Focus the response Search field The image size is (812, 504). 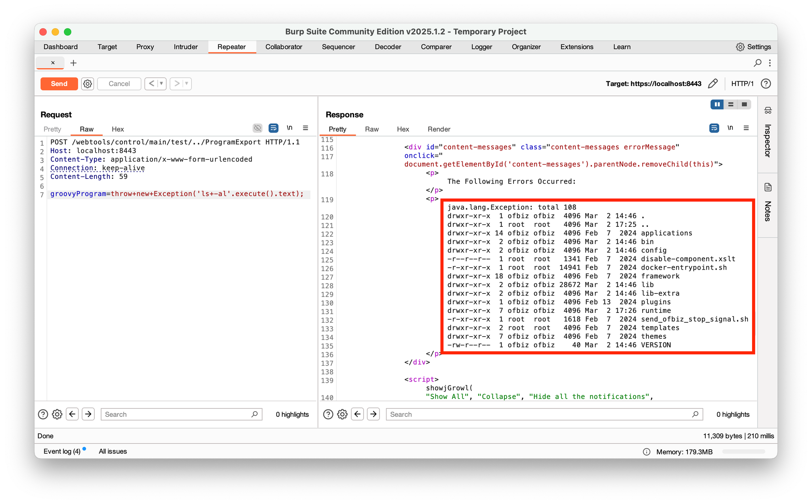[544, 414]
